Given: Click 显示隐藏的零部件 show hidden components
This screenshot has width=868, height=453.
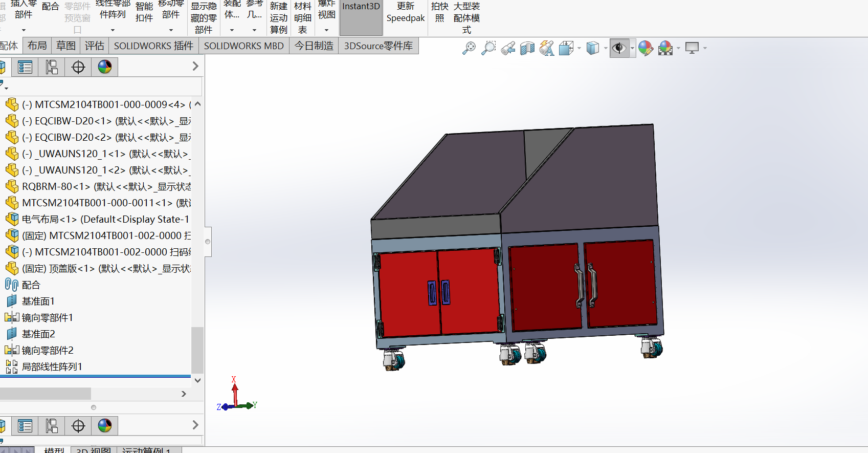Looking at the screenshot, I should pyautogui.click(x=204, y=17).
